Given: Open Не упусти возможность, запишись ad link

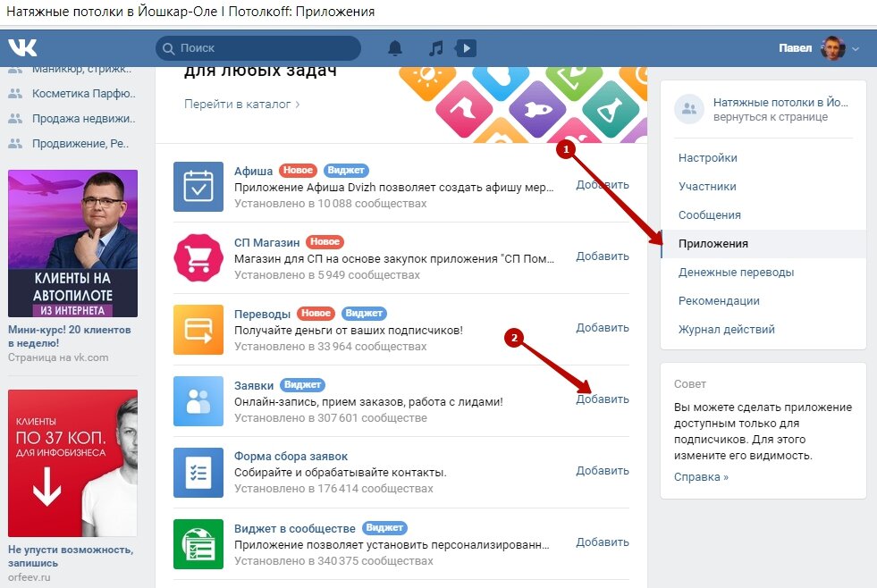Looking at the screenshot, I should (x=71, y=556).
